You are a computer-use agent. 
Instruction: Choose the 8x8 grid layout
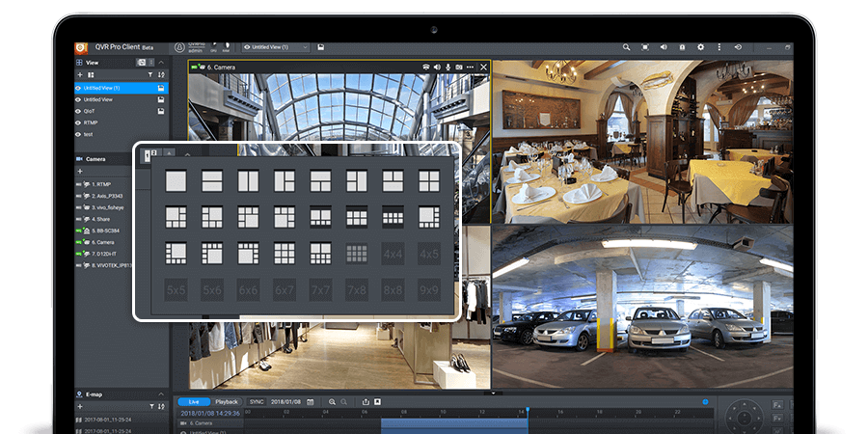(393, 290)
